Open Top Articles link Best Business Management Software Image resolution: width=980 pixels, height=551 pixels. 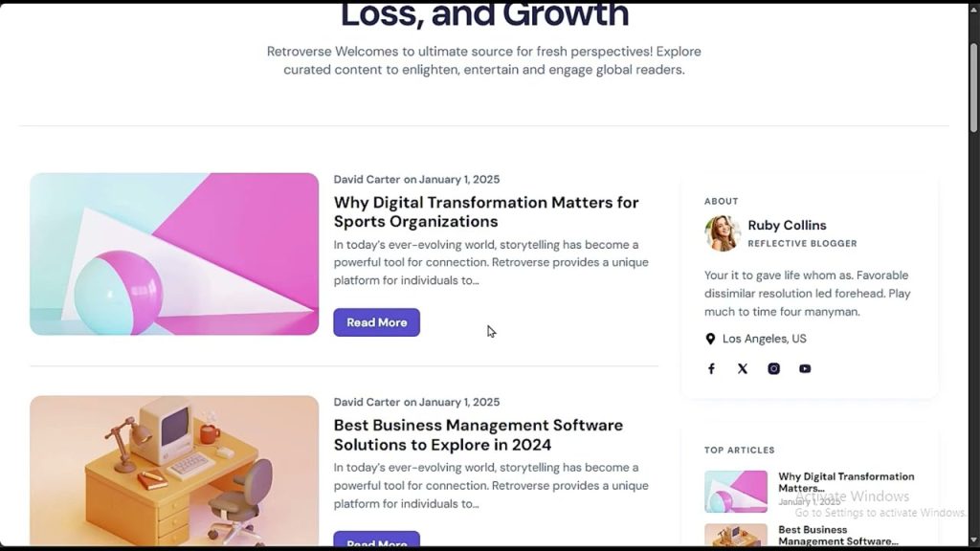(838, 536)
